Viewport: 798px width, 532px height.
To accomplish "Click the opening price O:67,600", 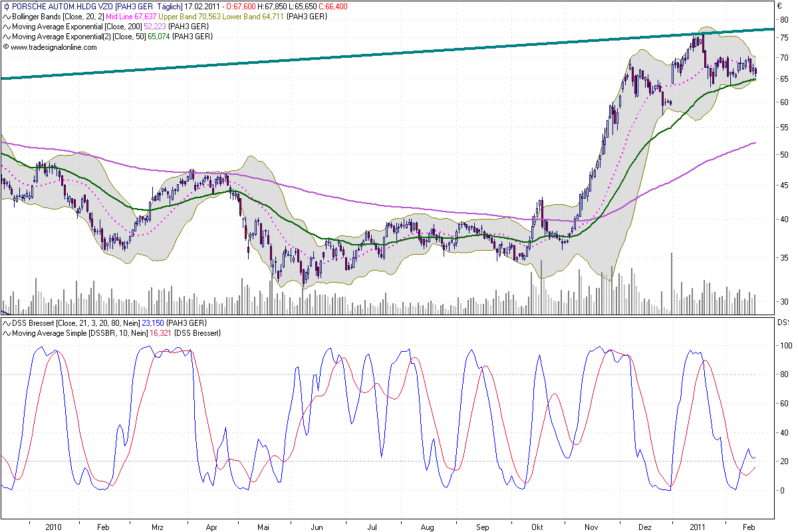I will pyautogui.click(x=242, y=6).
